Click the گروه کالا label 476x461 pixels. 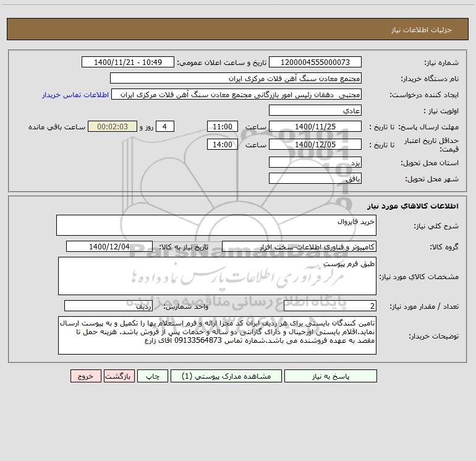tap(444, 247)
